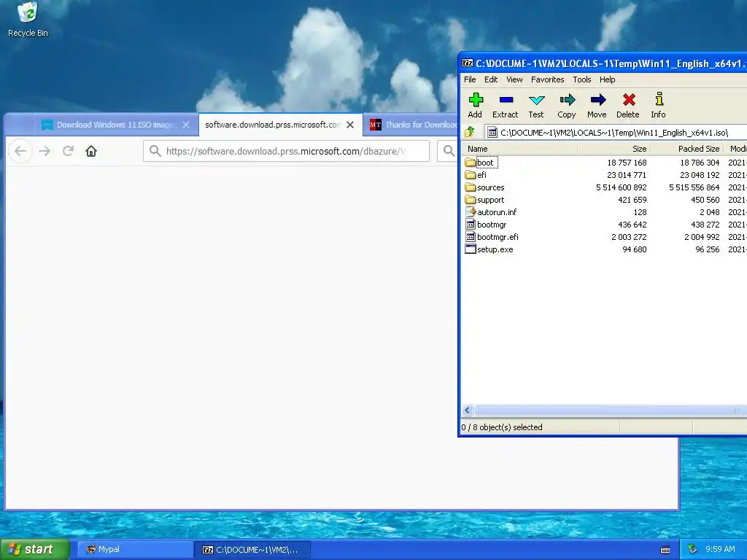Screen dimensions: 747x560
Task: Click the network tray icon near the clock
Action: pyautogui.click(x=693, y=549)
